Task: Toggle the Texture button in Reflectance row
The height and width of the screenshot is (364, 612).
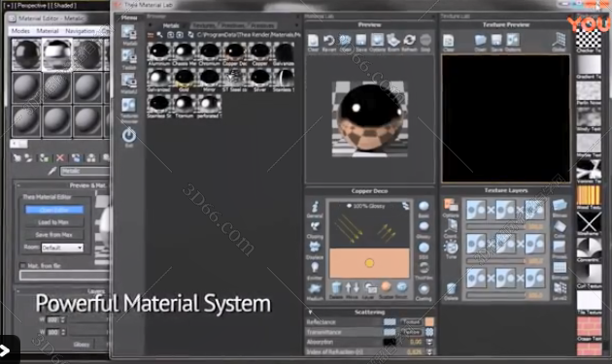Action: click(x=411, y=322)
